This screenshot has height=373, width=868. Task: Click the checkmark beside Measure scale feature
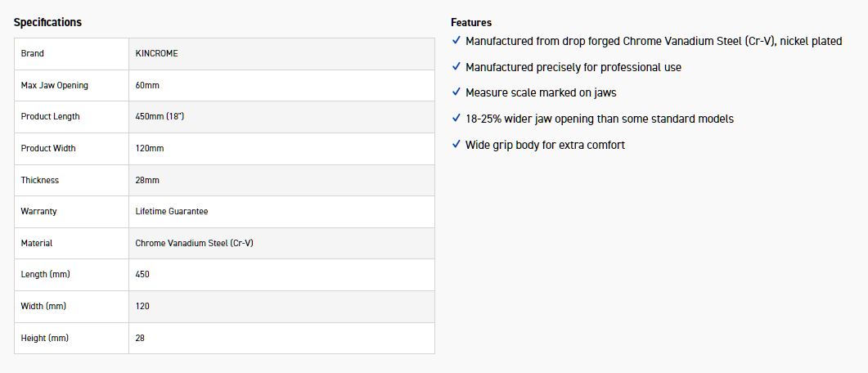tap(456, 92)
